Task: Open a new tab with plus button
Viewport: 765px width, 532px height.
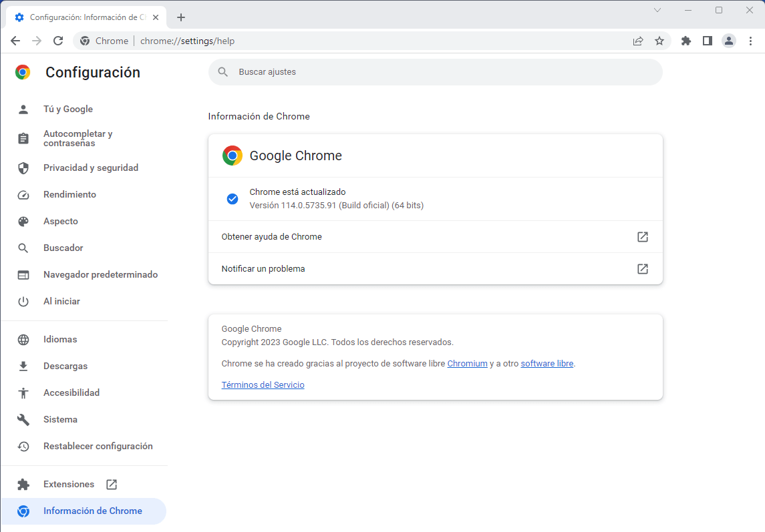Action: click(181, 17)
